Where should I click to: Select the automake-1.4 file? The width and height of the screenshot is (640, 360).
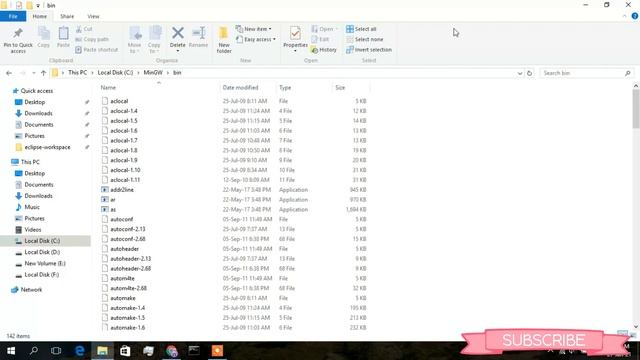(127, 308)
